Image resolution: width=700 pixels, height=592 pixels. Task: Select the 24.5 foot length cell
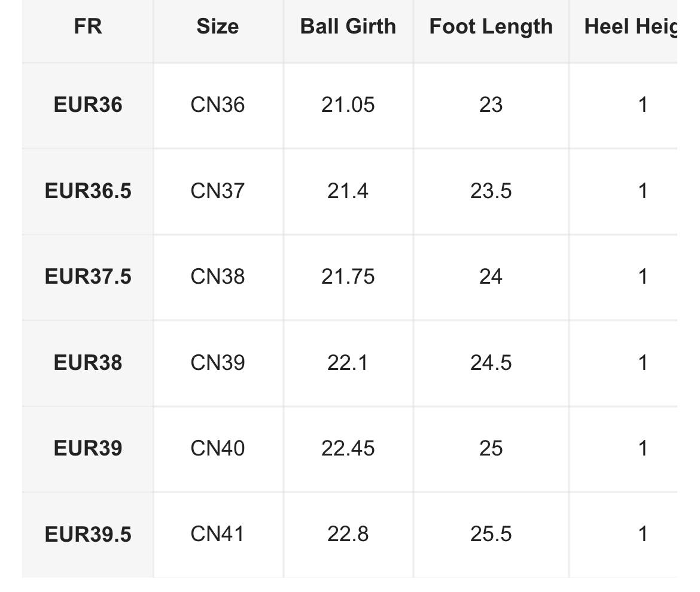(491, 362)
